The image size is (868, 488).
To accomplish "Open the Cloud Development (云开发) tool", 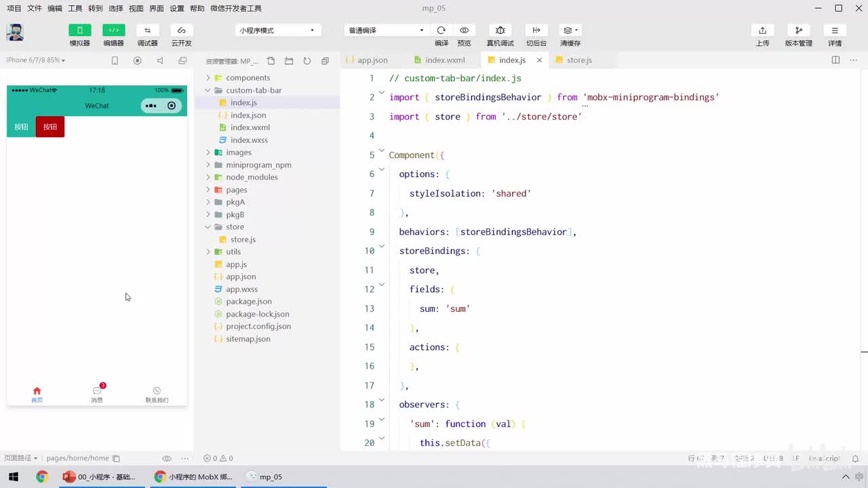I will tap(181, 30).
